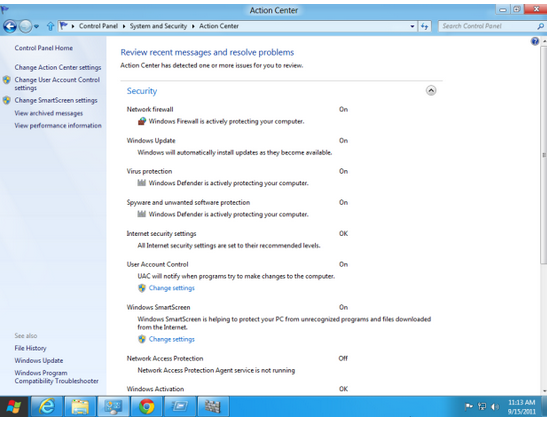
Task: Select Control Panel in the breadcrumb path
Action: click(98, 26)
